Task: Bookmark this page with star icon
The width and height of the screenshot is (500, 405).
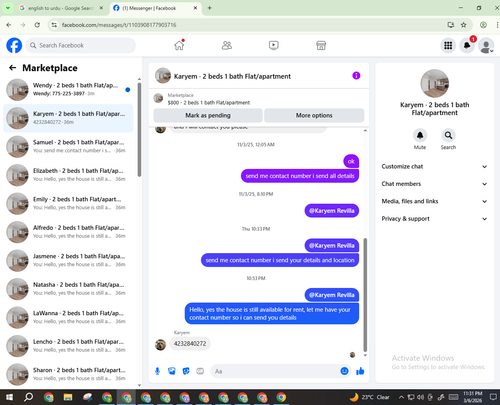Action: pos(464,25)
